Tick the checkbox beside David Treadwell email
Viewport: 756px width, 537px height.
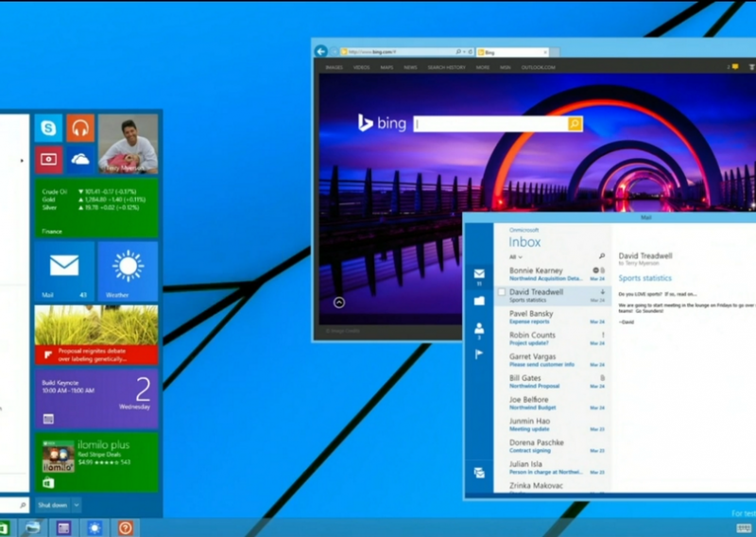[502, 292]
